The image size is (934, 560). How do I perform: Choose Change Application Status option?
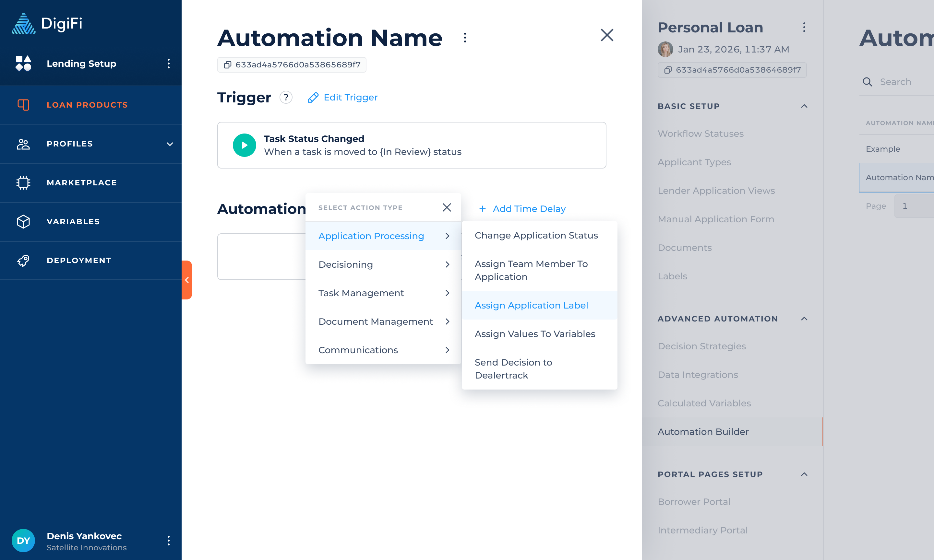pyautogui.click(x=536, y=236)
